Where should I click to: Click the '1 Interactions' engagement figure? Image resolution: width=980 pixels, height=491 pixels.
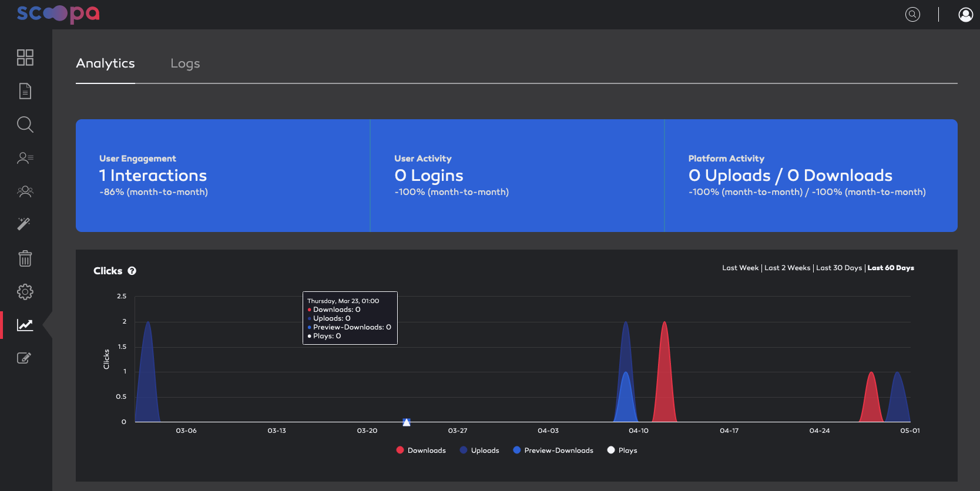coord(153,176)
